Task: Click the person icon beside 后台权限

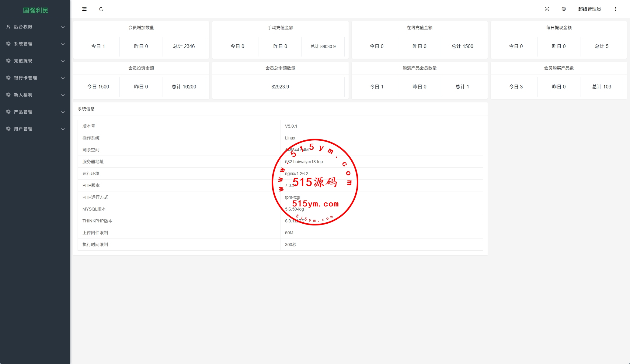Action: pos(8,27)
